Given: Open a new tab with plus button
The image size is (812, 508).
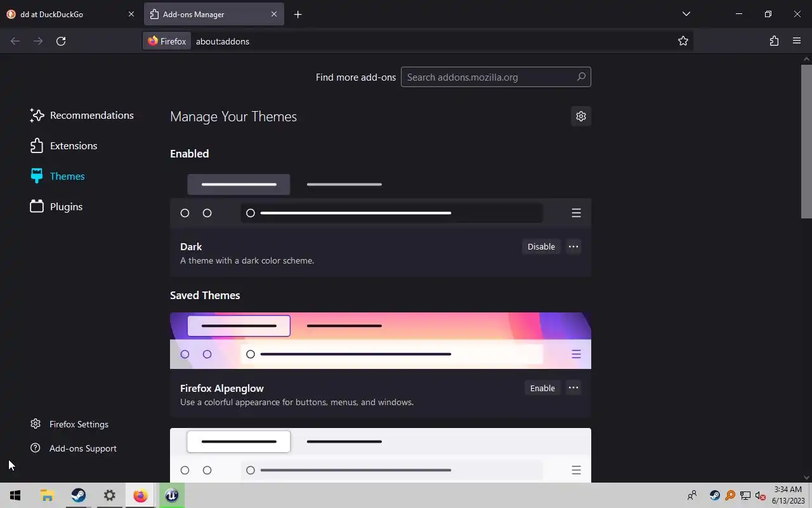Looking at the screenshot, I should (298, 14).
